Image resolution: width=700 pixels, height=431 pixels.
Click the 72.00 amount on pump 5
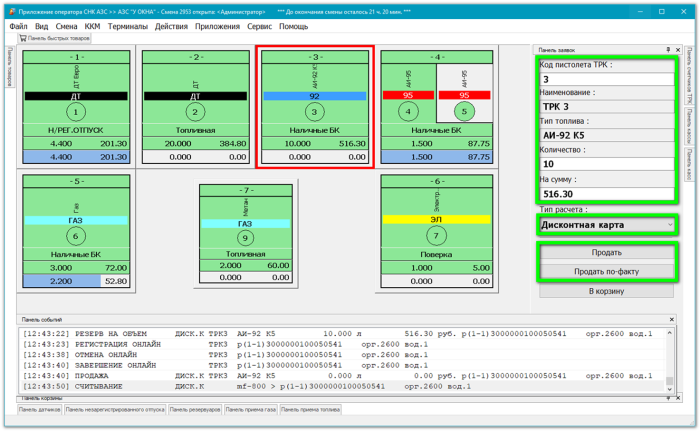coord(116,268)
